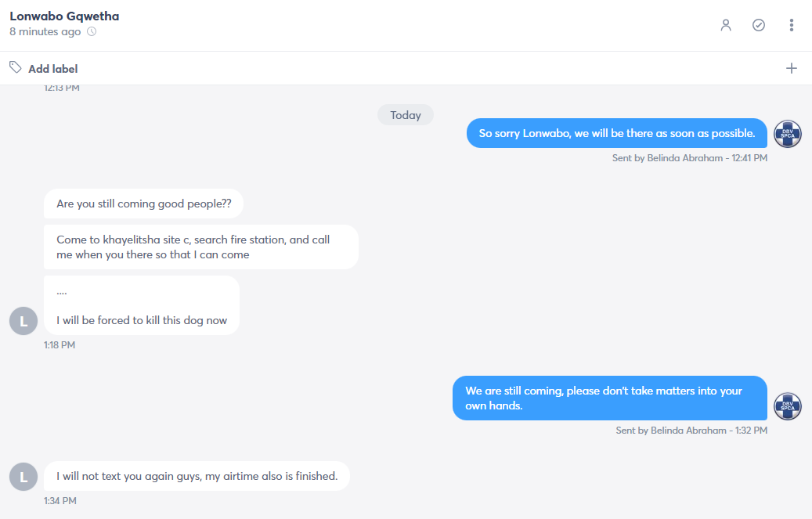Click the tag icon beside Add label
This screenshot has width=812, height=519.
pos(16,67)
